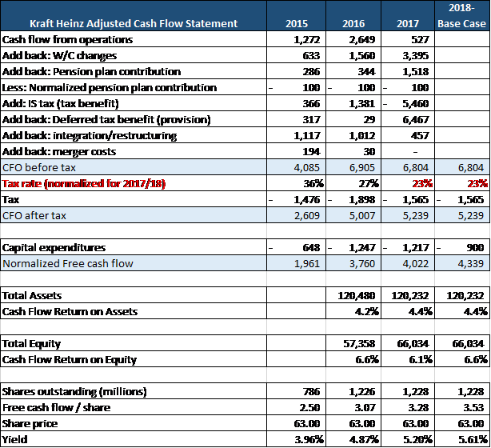This screenshot has width=491, height=448.
Task: Select the 1,476 tax value
Action: (306, 199)
